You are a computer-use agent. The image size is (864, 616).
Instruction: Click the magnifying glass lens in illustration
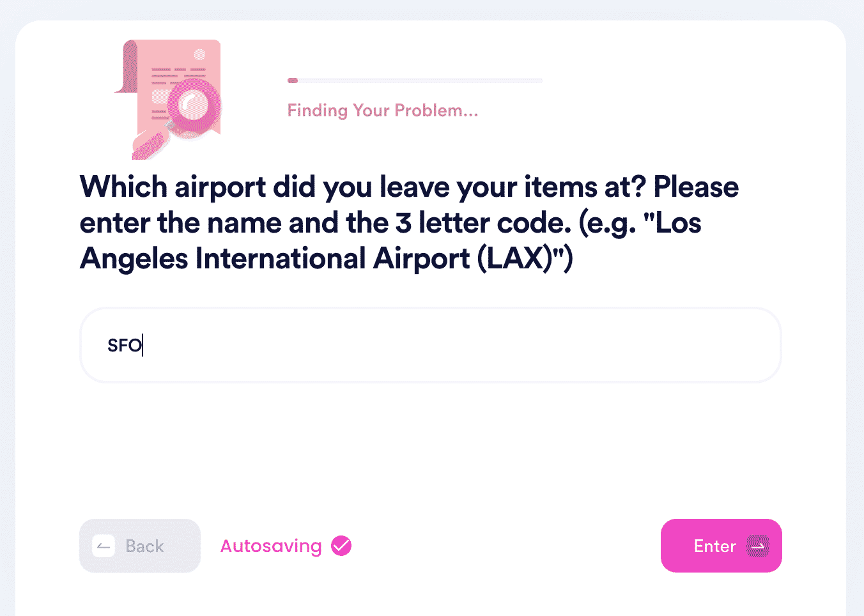pyautogui.click(x=194, y=106)
